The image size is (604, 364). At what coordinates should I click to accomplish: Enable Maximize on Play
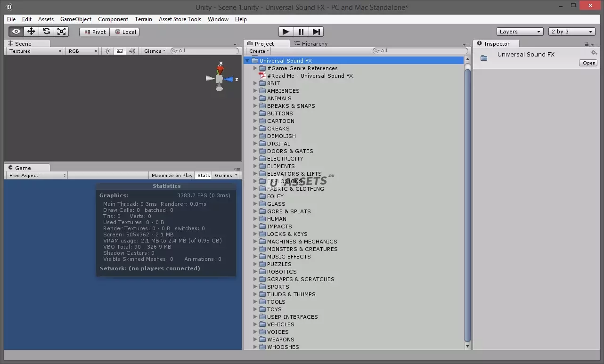tap(172, 175)
